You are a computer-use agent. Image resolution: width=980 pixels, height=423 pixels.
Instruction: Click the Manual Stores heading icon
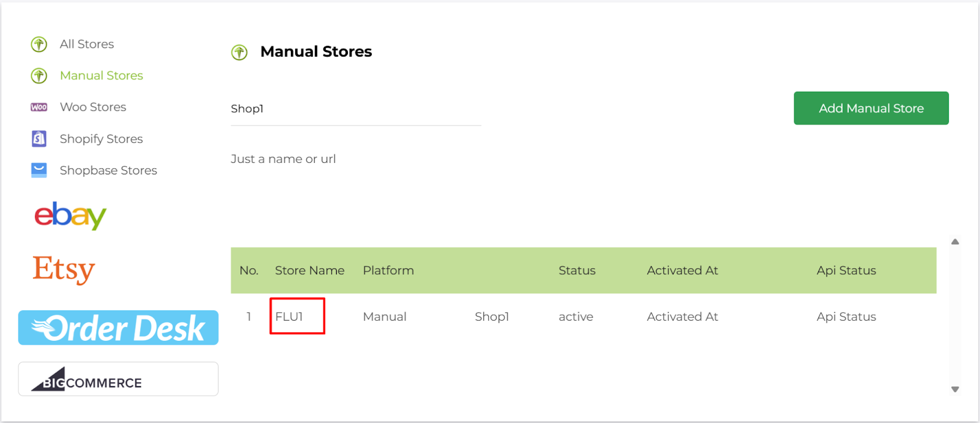(x=239, y=53)
